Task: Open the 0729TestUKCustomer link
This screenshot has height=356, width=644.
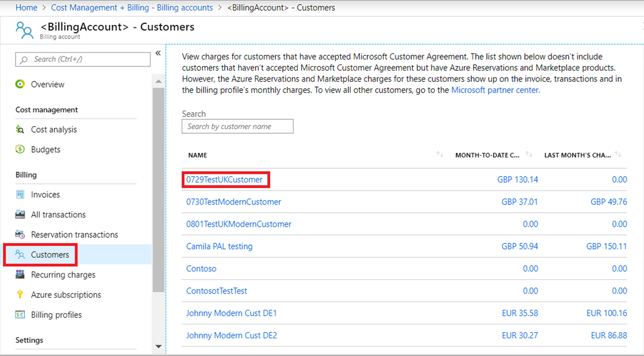Action: tap(225, 179)
